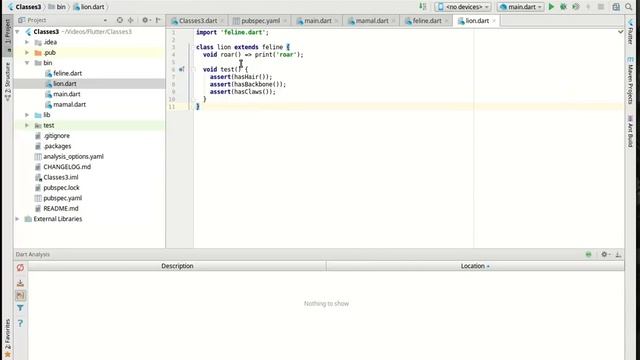Select .gitignore file in tree
The width and height of the screenshot is (640, 360).
tap(56, 136)
